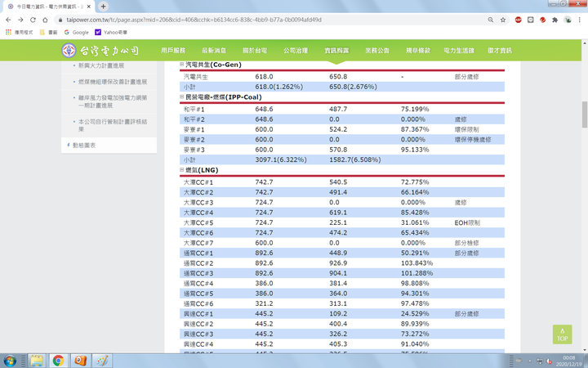
Task: Open the red circular extension icon
Action: 542,20
